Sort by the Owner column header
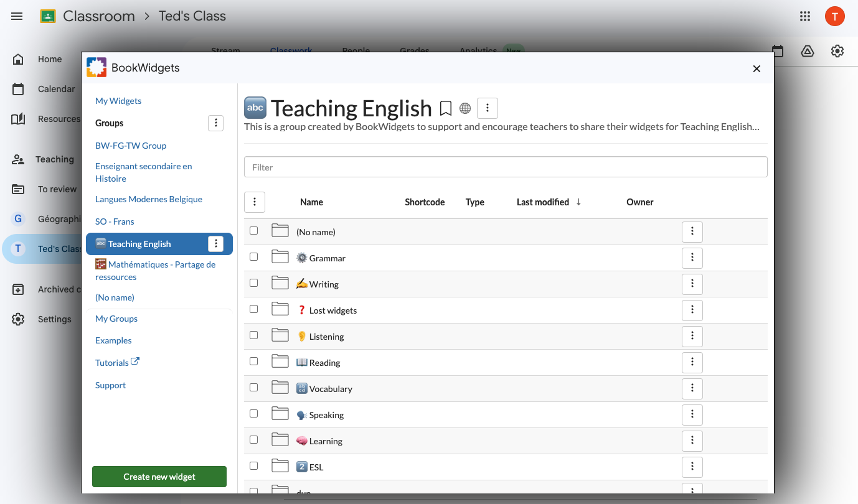This screenshot has height=504, width=858. 640,202
